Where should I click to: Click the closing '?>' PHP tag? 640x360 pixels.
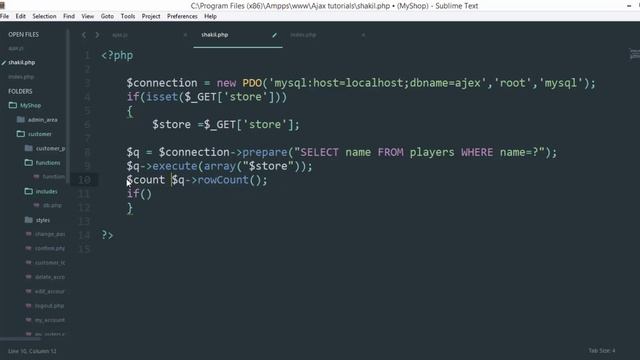click(107, 235)
